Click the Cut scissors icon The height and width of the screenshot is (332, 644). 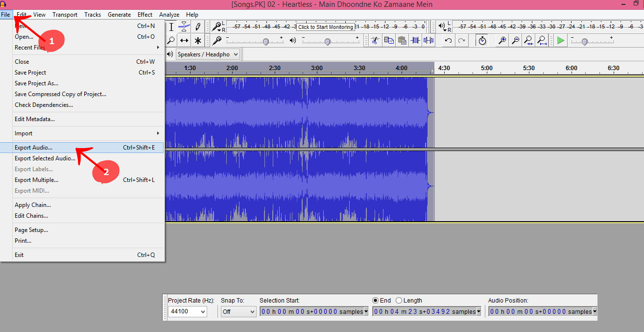pos(375,41)
